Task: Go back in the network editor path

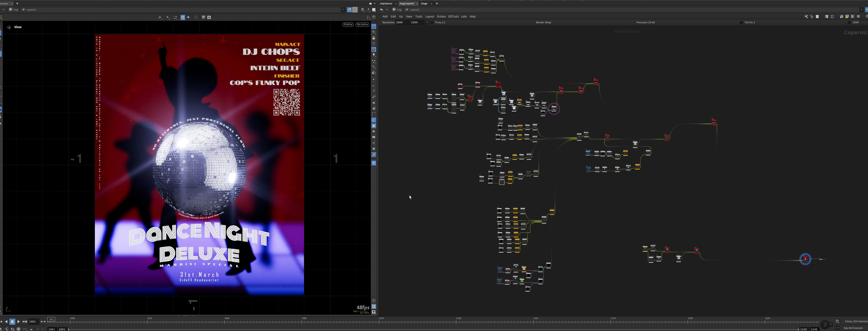Action: (381, 10)
